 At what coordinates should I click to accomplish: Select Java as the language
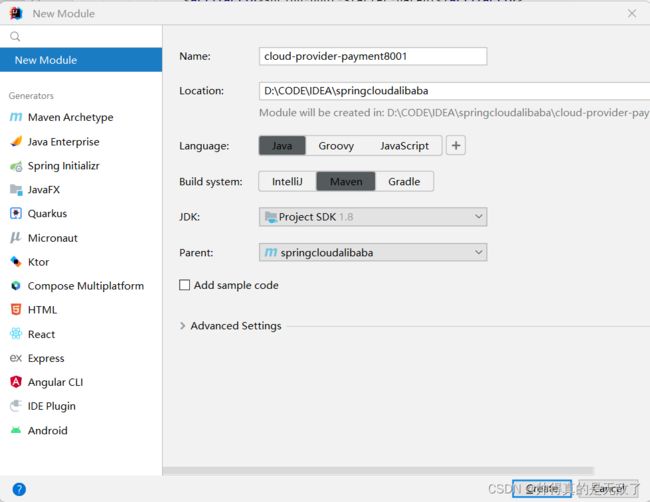[282, 146]
